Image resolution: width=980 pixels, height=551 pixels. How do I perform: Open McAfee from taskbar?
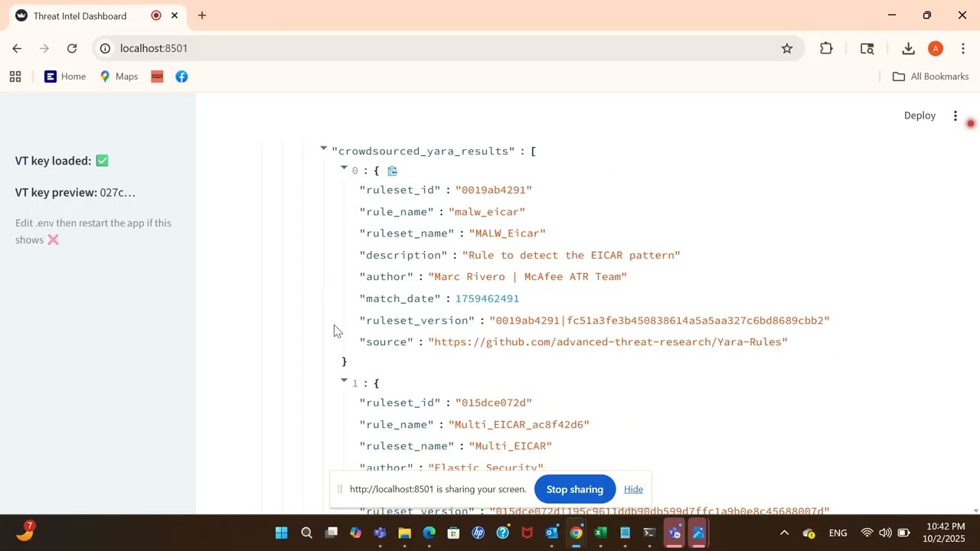527,533
